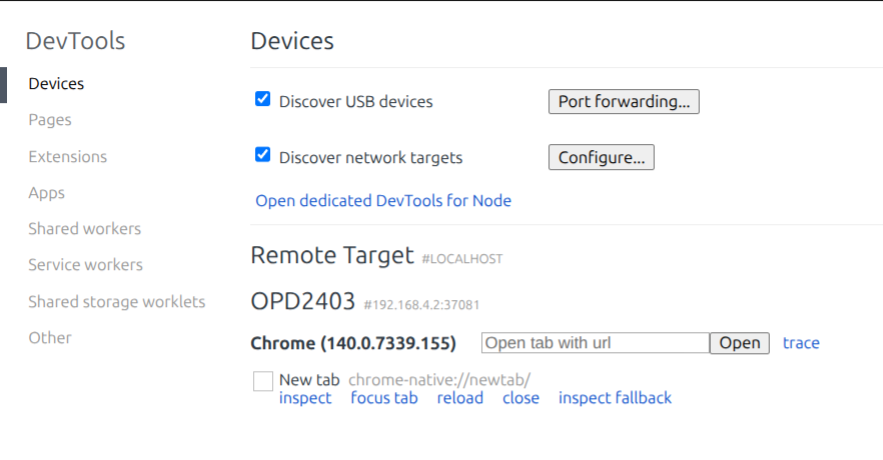The width and height of the screenshot is (883, 460).
Task: Inspect the New tab target
Action: point(305,398)
